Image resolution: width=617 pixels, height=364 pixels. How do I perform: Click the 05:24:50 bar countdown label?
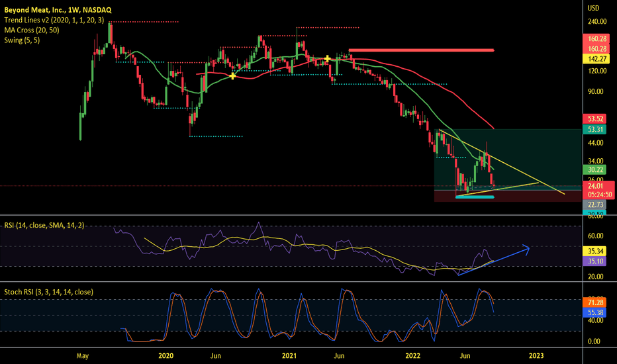coord(600,195)
